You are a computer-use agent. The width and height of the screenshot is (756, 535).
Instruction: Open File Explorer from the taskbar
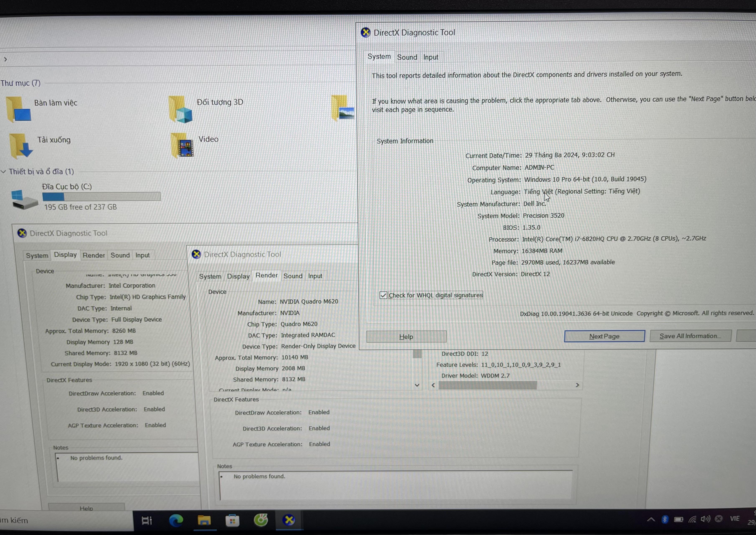click(204, 521)
